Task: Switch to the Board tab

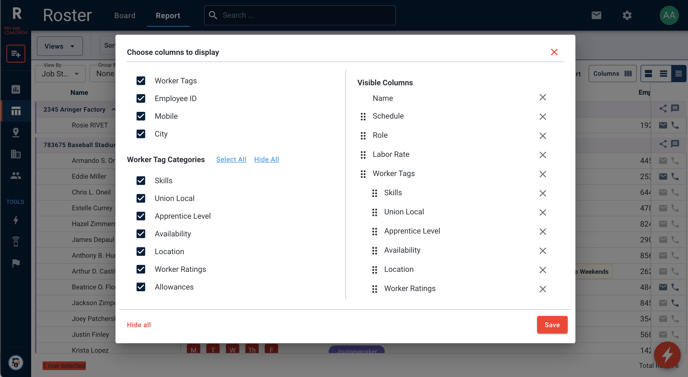Action: coord(125,15)
